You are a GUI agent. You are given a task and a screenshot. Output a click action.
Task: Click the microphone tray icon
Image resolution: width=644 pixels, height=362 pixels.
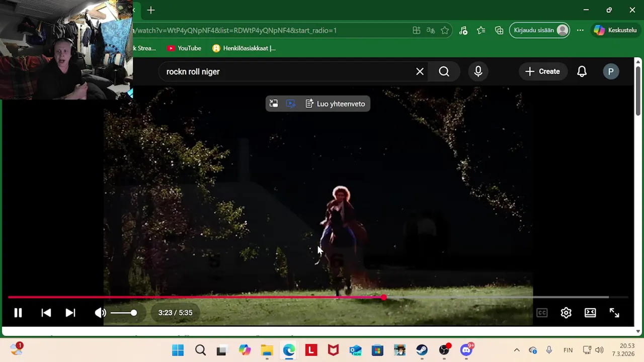[x=549, y=350]
